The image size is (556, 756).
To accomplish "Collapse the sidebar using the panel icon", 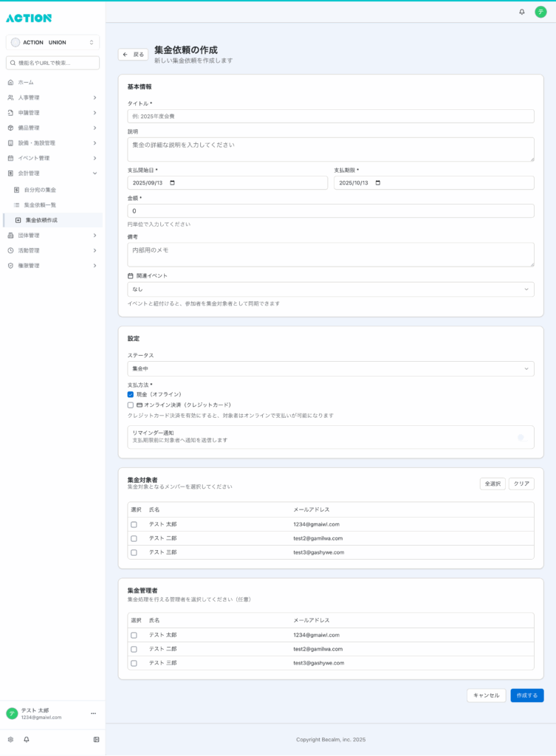I will (x=96, y=739).
